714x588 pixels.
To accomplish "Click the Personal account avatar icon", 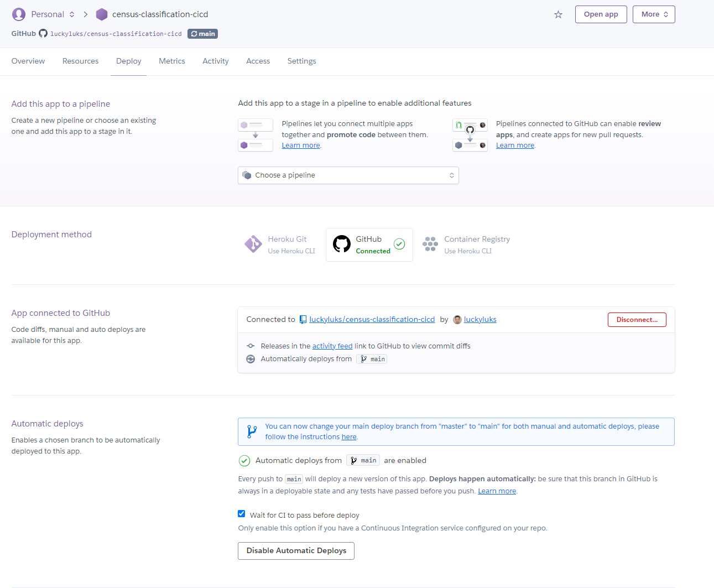I will pyautogui.click(x=19, y=14).
